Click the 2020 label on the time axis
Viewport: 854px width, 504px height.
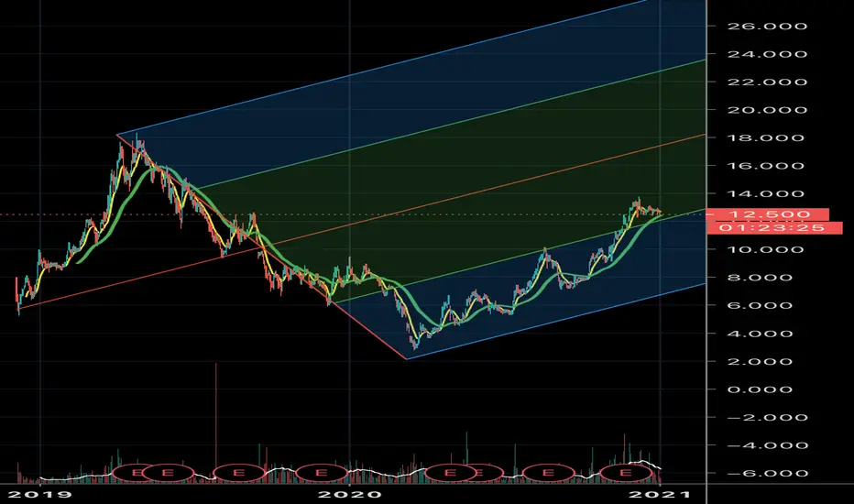(350, 494)
